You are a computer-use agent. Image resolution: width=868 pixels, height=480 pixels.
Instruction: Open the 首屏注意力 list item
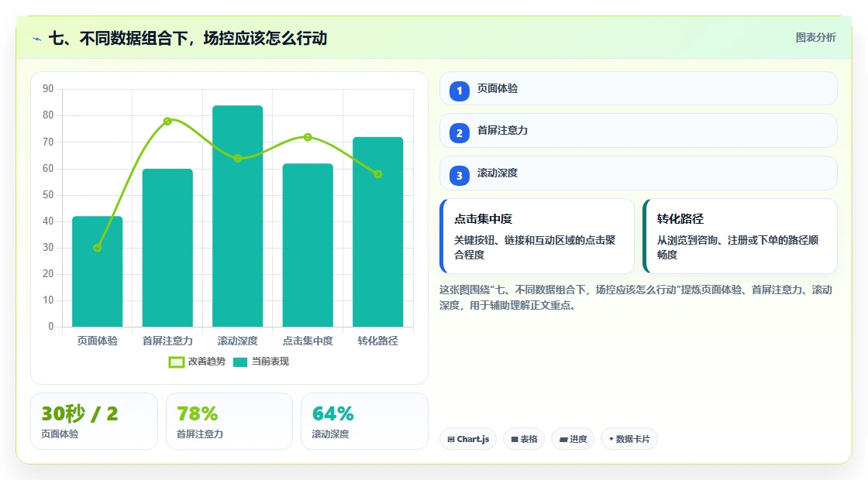639,131
